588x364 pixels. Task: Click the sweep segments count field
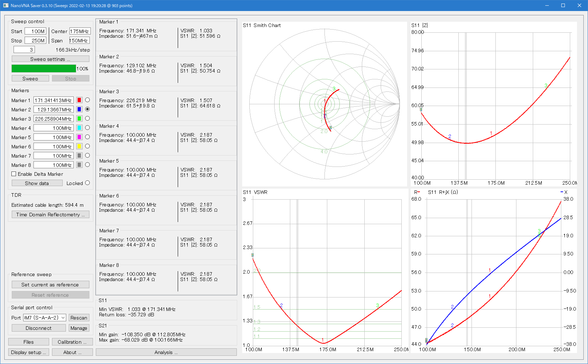tap(24, 50)
